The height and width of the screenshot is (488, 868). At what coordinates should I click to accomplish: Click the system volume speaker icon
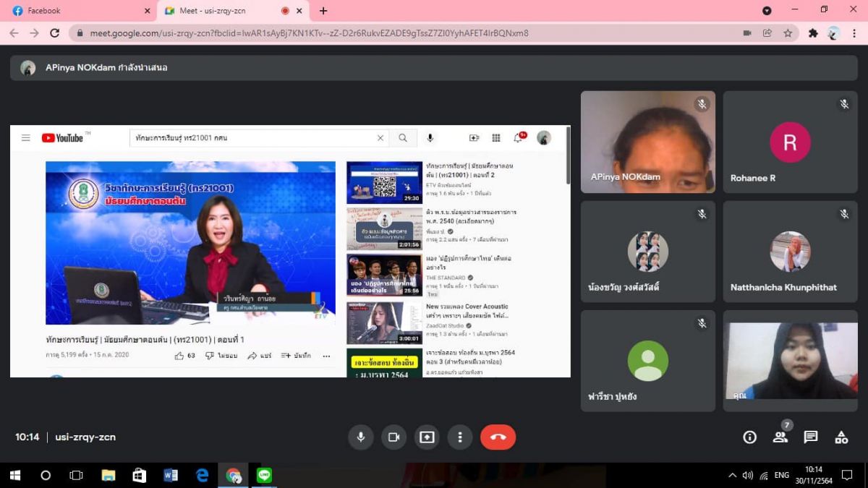point(748,475)
